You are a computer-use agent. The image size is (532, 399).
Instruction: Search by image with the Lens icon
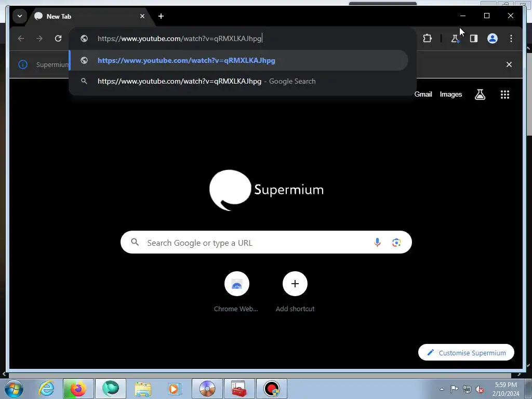pos(396,242)
